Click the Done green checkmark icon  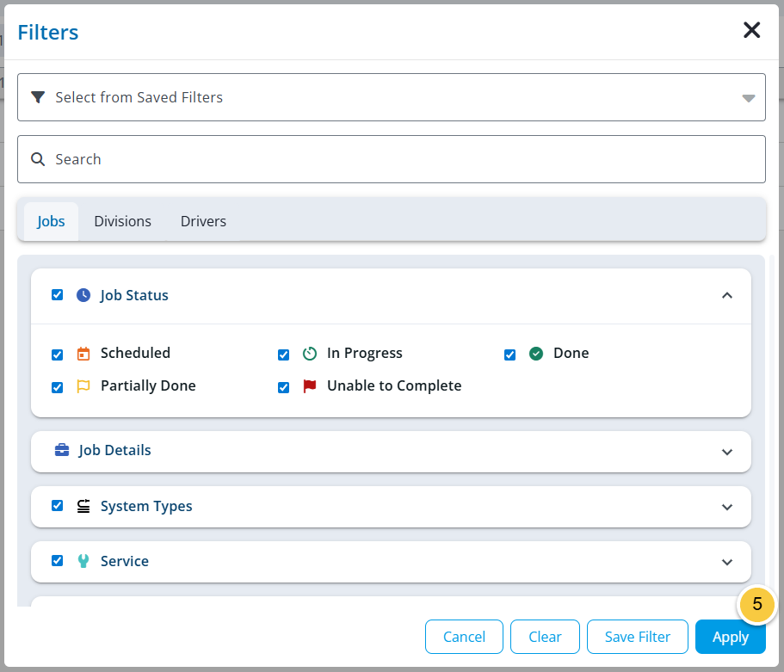(x=536, y=353)
